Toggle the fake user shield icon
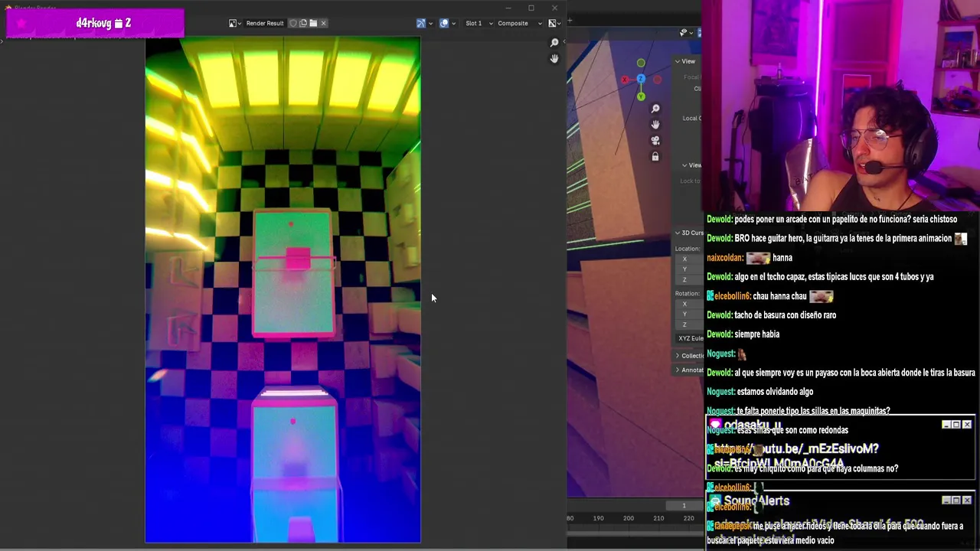 coord(292,23)
